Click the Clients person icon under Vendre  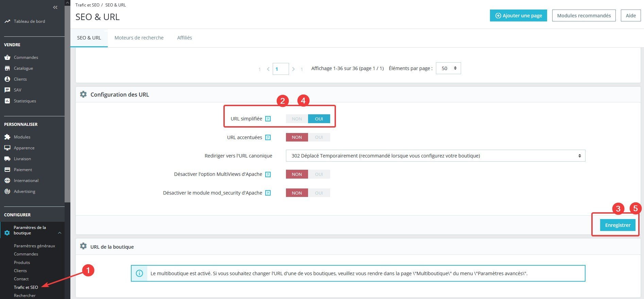tap(7, 79)
